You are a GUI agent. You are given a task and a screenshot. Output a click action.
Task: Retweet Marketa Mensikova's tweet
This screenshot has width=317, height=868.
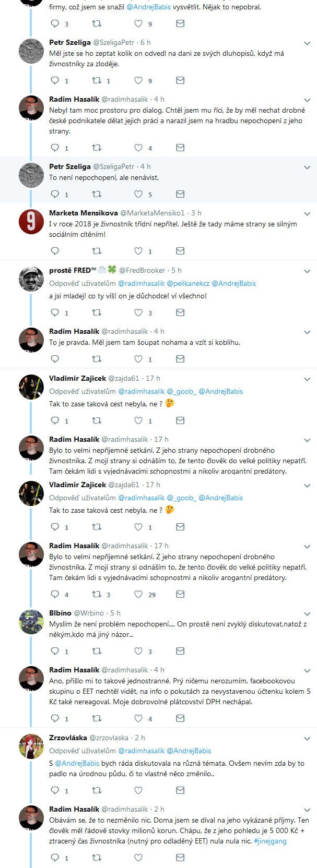97,251
